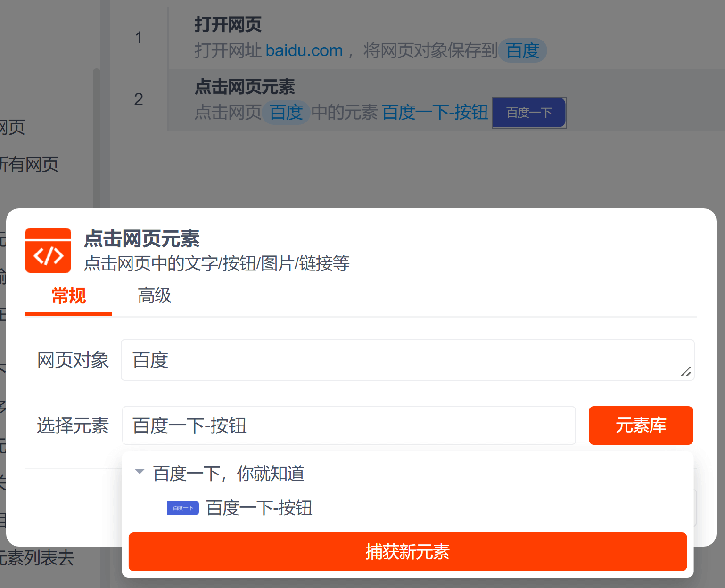Image resolution: width=725 pixels, height=588 pixels.
Task: Click the resize icon in 网页对象 field
Action: pyautogui.click(x=686, y=372)
